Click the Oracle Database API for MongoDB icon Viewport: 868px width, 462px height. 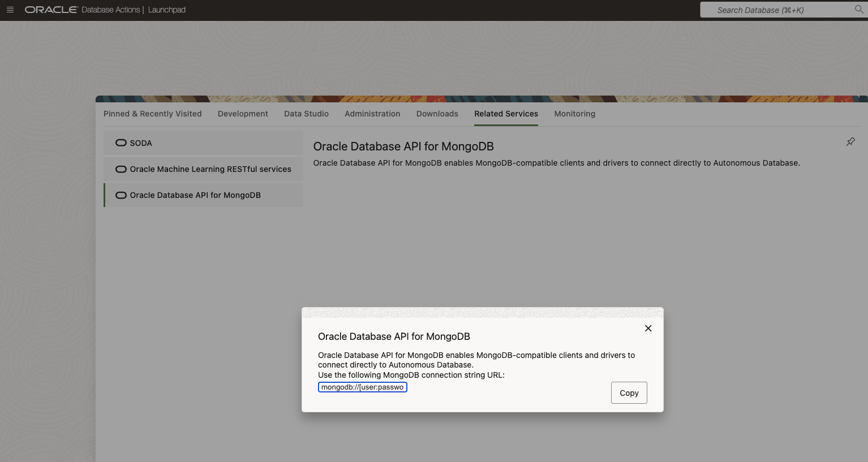121,195
